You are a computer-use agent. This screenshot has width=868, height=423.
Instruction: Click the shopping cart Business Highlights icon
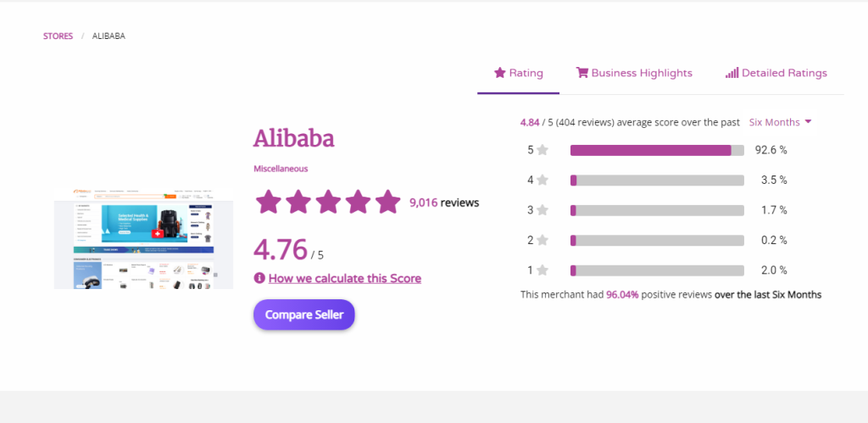[581, 73]
